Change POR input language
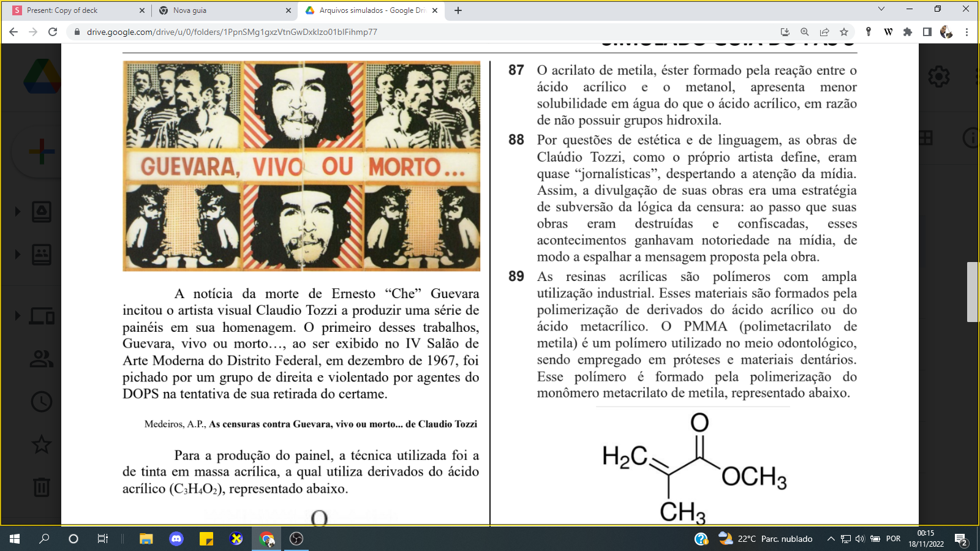This screenshot has height=551, width=980. click(x=894, y=539)
